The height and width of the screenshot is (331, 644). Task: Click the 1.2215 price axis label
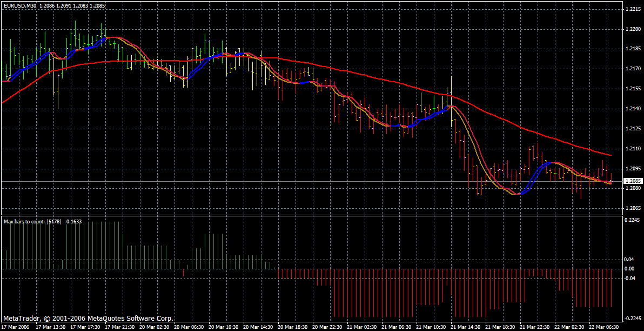(x=633, y=10)
